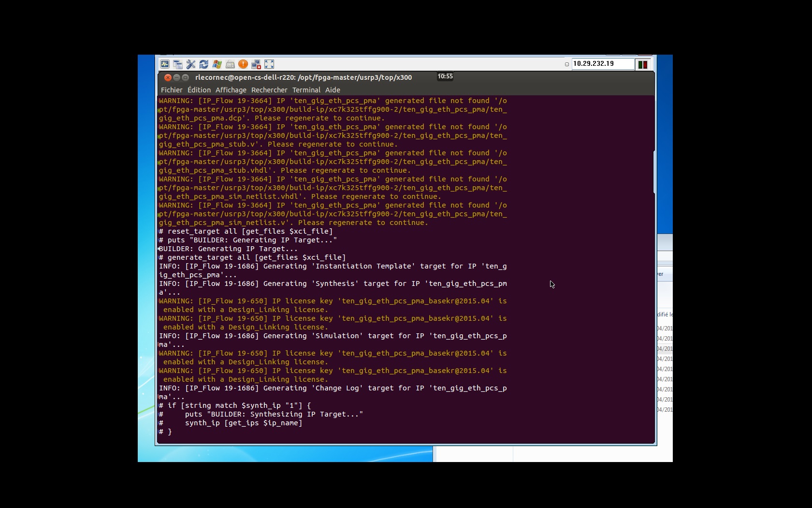The height and width of the screenshot is (508, 812).
Task: Click the line mentioning 'gig_eth_pcs_pma_sim_netlist.v'
Action: (293, 223)
